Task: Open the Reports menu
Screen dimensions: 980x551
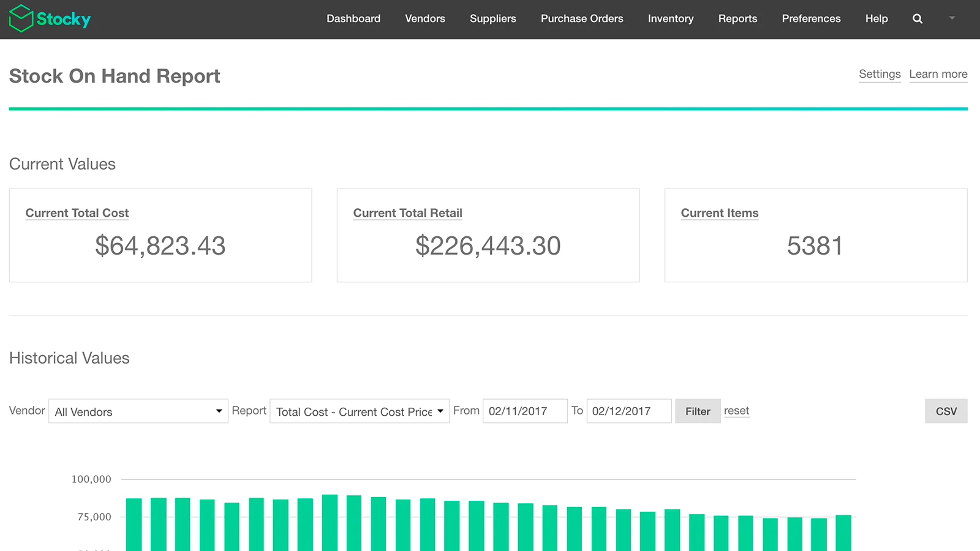Action: click(x=737, y=19)
